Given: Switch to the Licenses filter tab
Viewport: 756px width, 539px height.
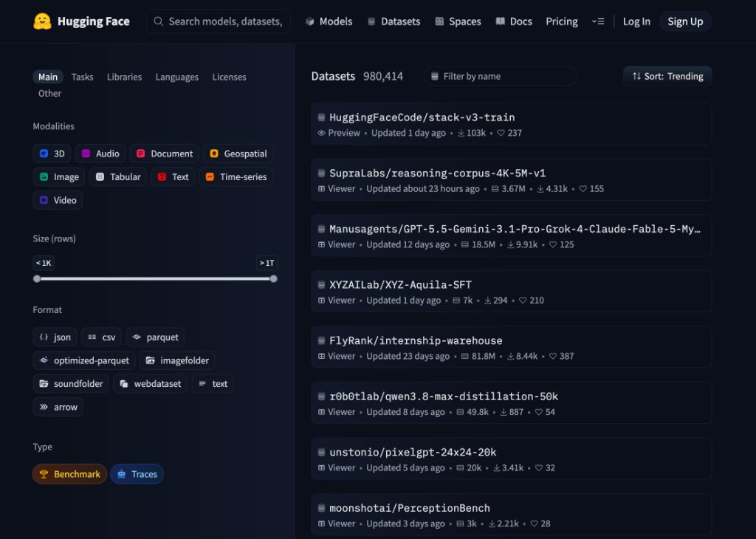Looking at the screenshot, I should [x=229, y=77].
